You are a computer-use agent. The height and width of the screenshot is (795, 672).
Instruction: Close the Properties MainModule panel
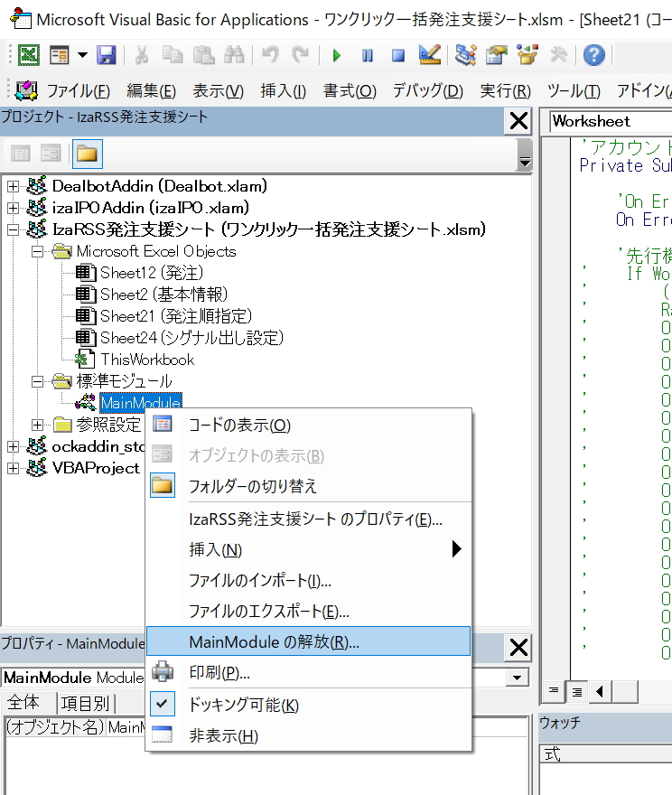click(x=518, y=648)
